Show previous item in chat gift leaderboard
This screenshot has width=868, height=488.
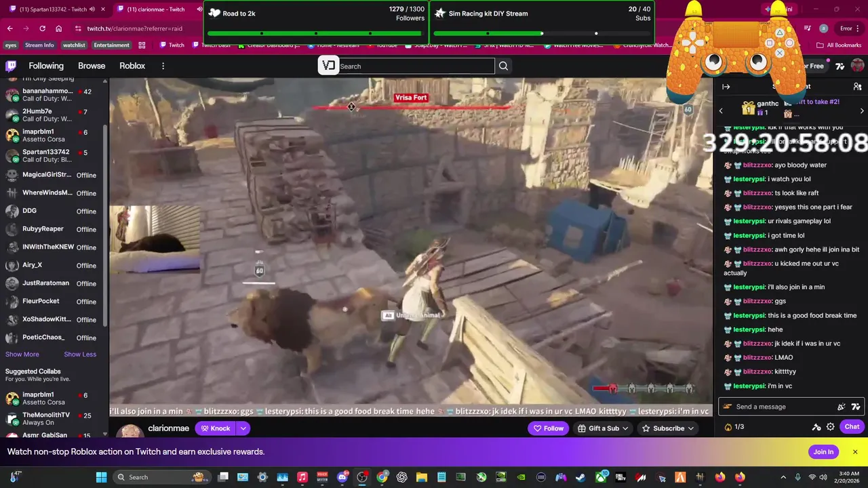pyautogui.click(x=721, y=110)
